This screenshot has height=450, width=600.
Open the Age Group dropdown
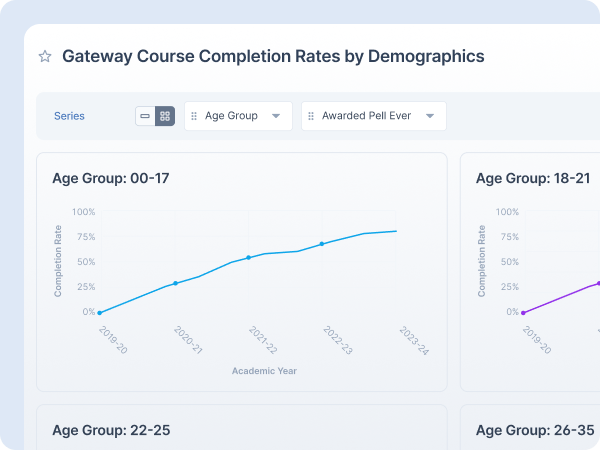click(276, 116)
